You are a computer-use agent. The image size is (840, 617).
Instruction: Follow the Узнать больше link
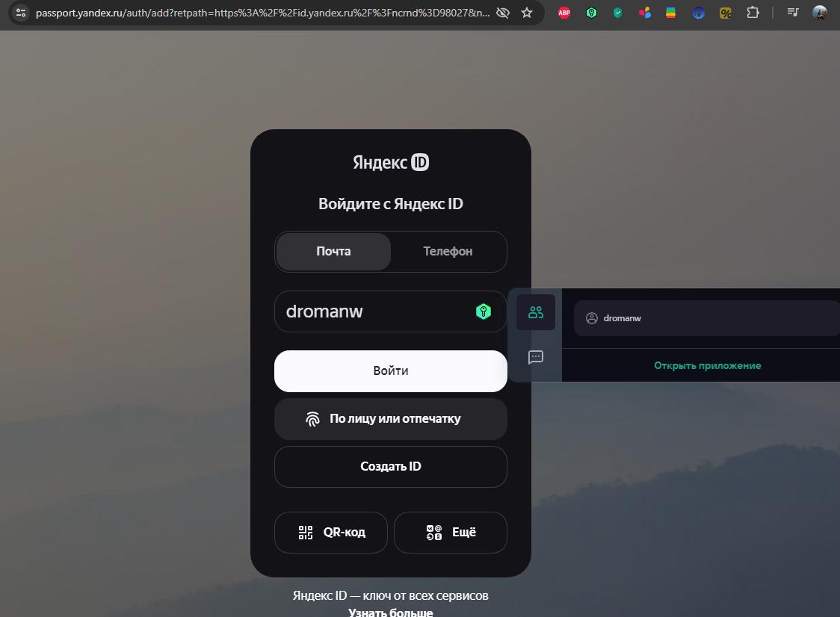coord(391,613)
